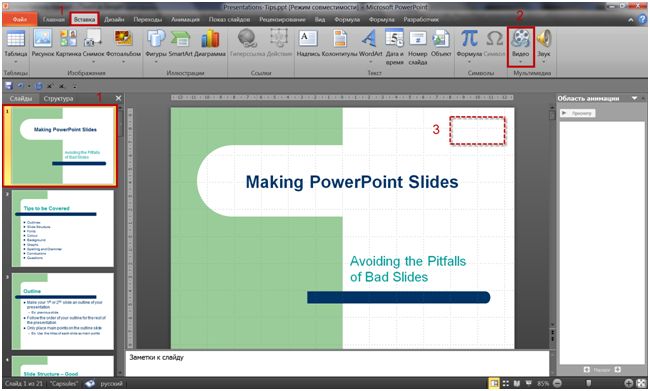Image resolution: width=650 pixels, height=391 pixels.
Task: Open the Разработчик tab
Action: click(421, 19)
